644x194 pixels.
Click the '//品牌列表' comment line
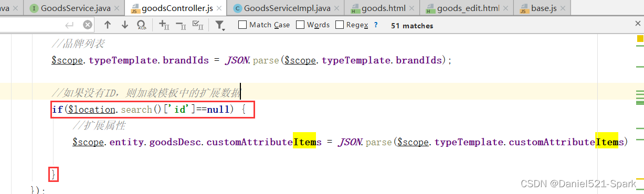coord(78,44)
